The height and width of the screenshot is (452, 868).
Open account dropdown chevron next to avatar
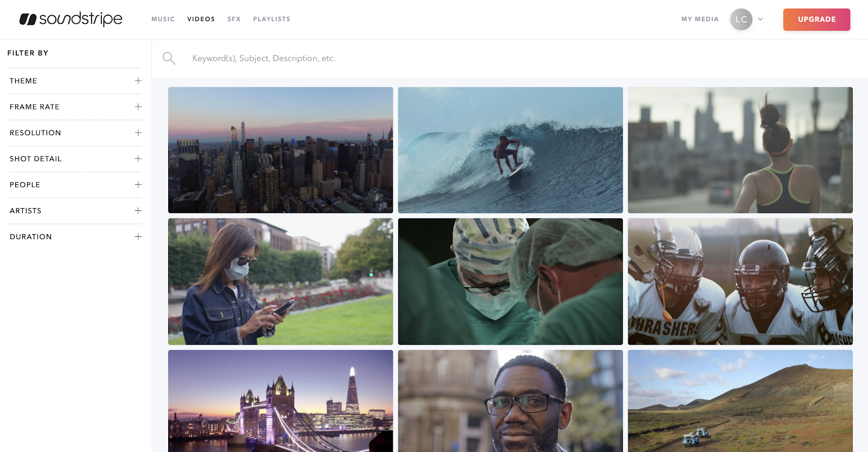point(761,19)
